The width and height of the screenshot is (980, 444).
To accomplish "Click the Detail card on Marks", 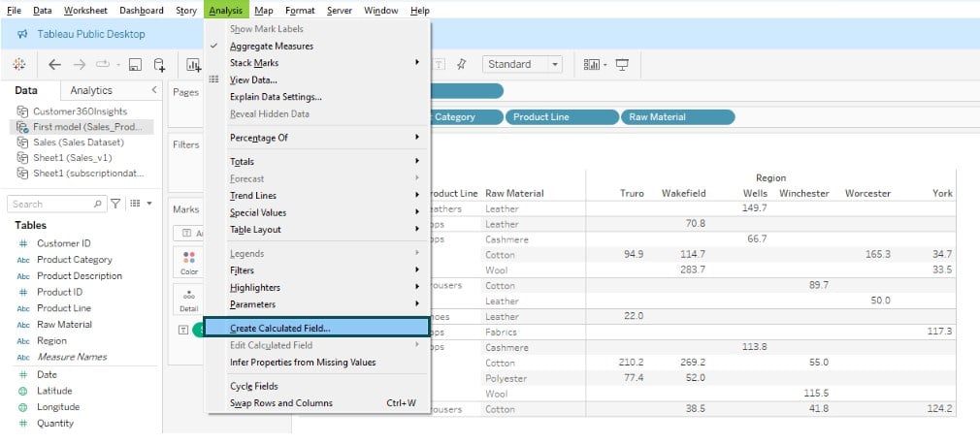I will pos(189,300).
